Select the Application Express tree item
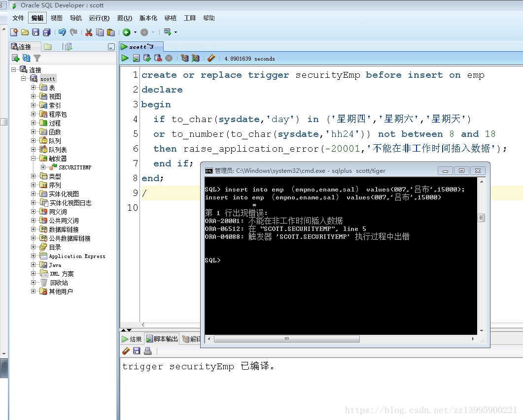Screen dimensions: 523x420 (x=77, y=256)
